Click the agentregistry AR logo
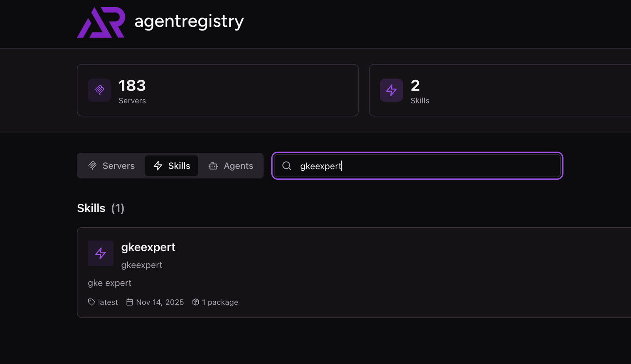Viewport: 631px width, 364px height. (x=101, y=22)
